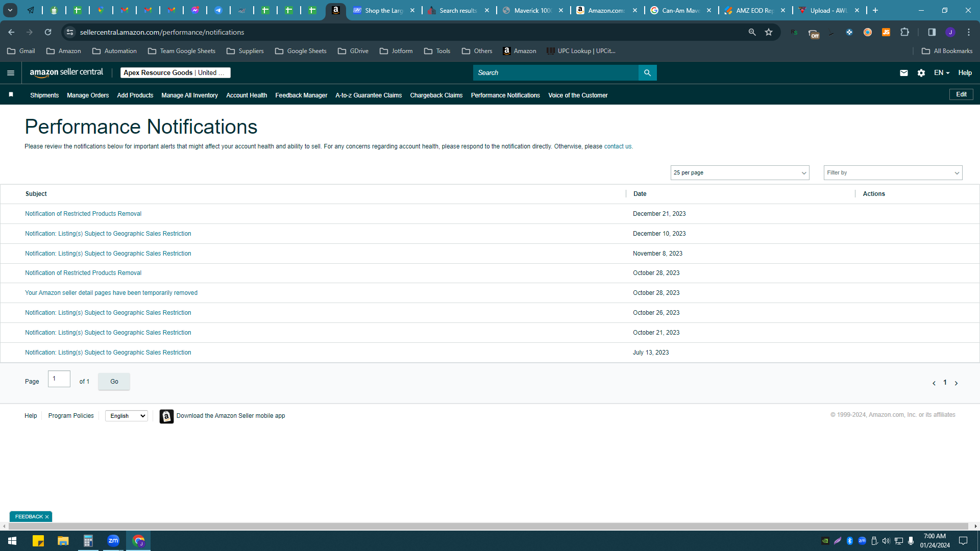Click the browser reload button
This screenshot has height=551, width=980.
[48, 32]
